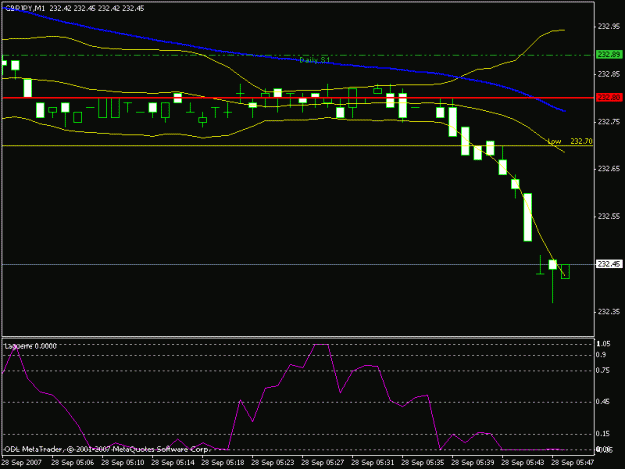The width and height of the screenshot is (625, 469).
Task: Click the 0.45 level on Laguerre scale
Action: [603, 402]
